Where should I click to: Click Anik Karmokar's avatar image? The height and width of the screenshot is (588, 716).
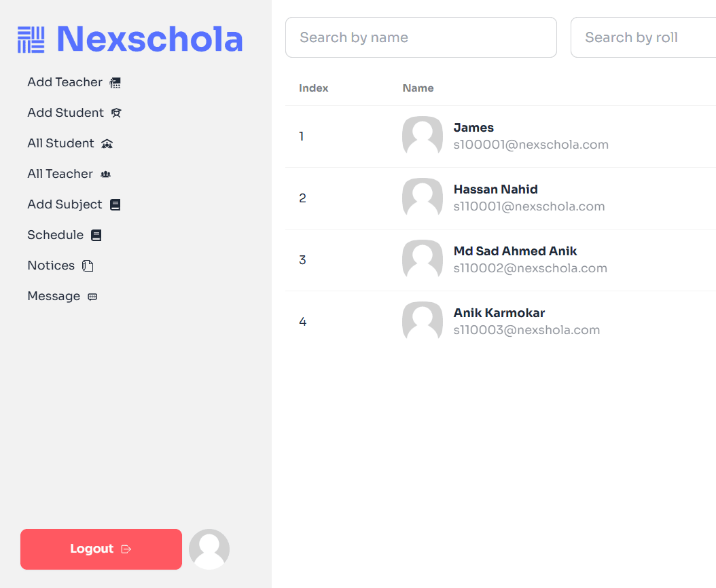point(422,321)
